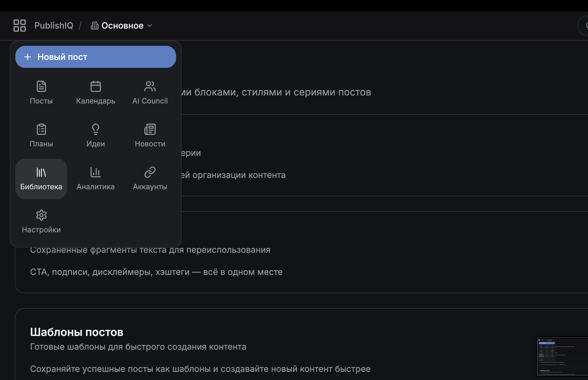Open Идеи lightbulb icon
Screen dimensions: 588x380
tap(96, 130)
